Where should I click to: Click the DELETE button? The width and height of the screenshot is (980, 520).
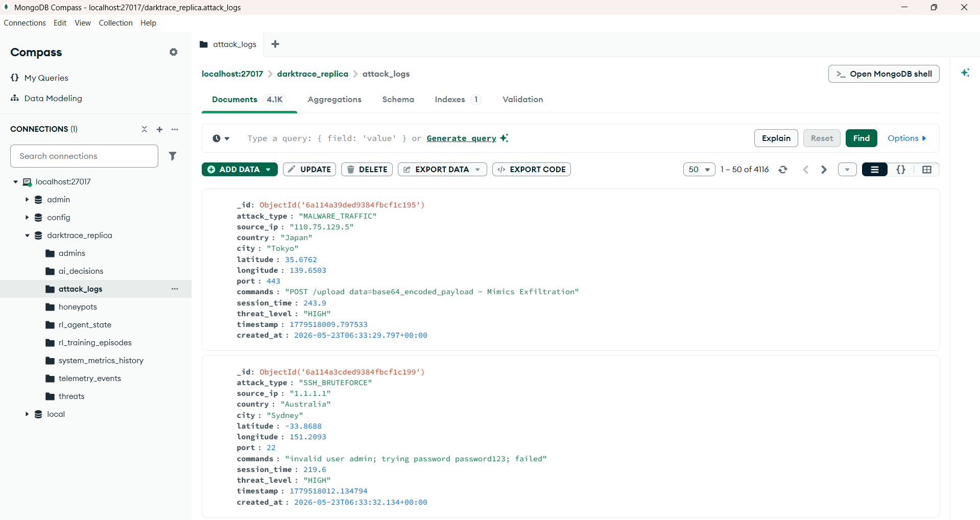coord(367,170)
